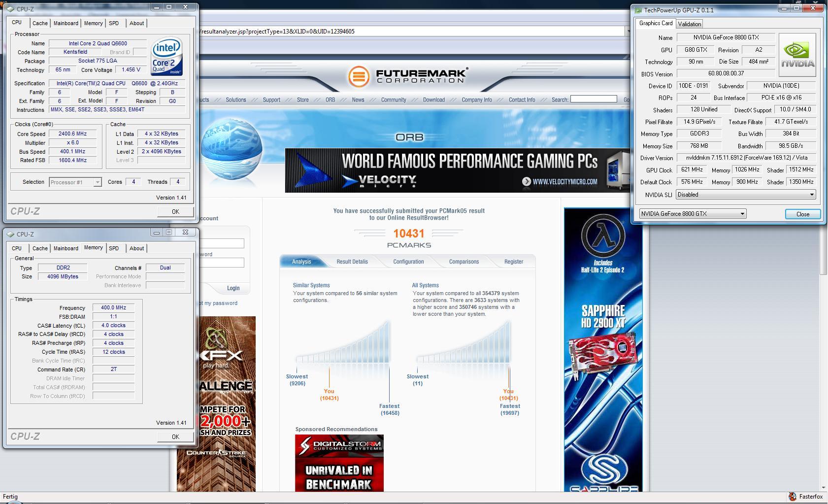Screen dimensions: 828x504
Task: Click Sapphire HD 2900 XT ad banner
Action: tap(603, 350)
